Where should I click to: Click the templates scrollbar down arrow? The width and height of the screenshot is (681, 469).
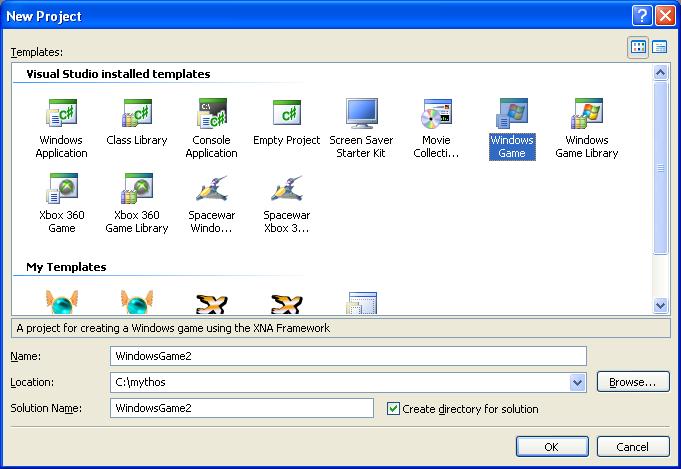tap(660, 305)
